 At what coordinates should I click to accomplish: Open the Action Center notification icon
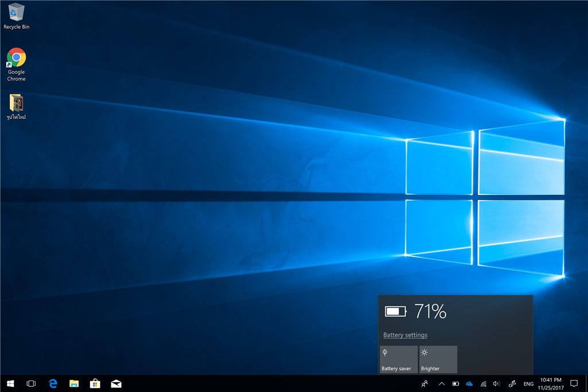pos(574,383)
